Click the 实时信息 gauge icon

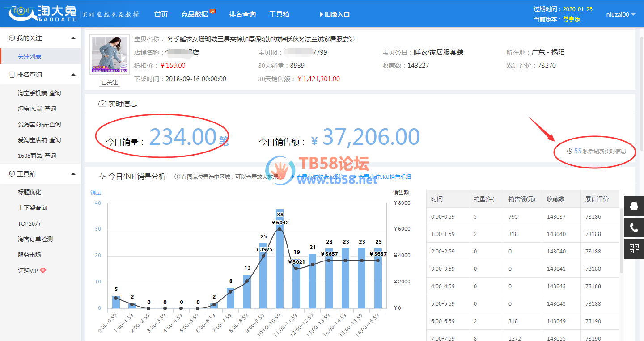click(102, 104)
